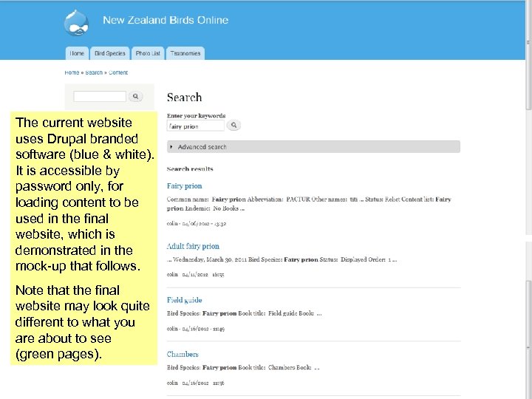
Task: Switch to the Photo List tab
Action: tap(148, 53)
